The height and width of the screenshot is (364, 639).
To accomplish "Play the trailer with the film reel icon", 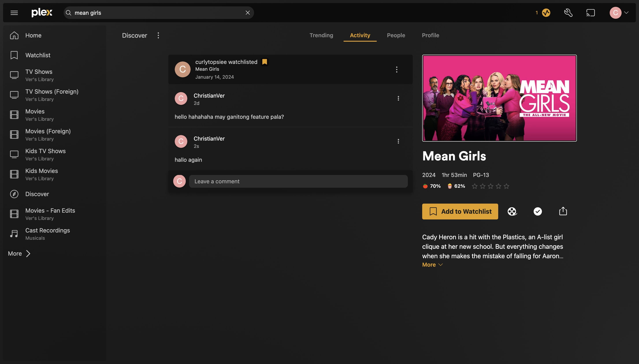I will pyautogui.click(x=512, y=212).
